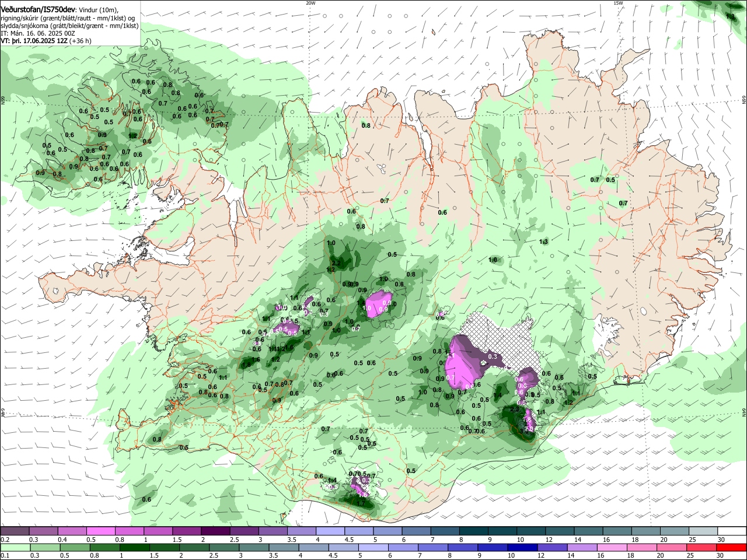Click the "IT: Mán. 16. 06. 2025 00Z" line

pyautogui.click(x=38, y=33)
